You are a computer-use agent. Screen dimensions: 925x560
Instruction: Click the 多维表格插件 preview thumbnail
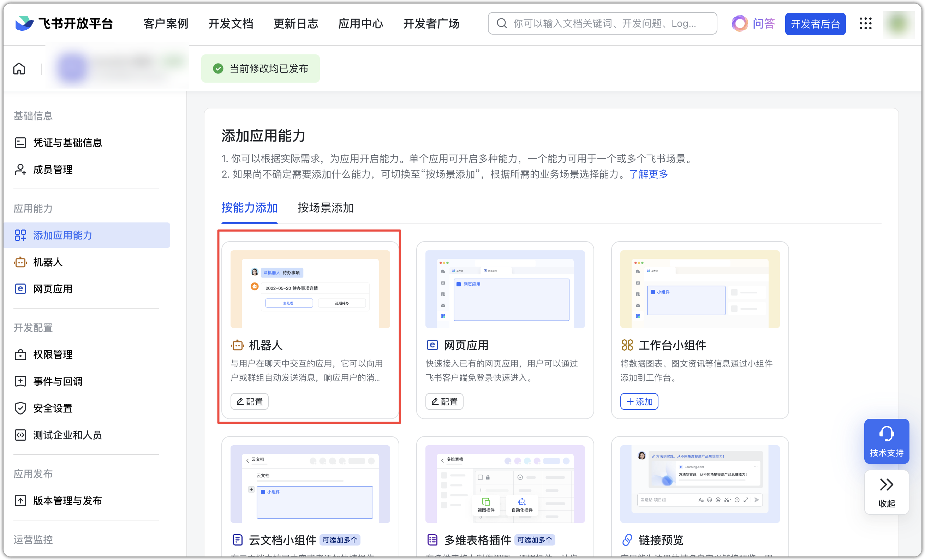(505, 483)
